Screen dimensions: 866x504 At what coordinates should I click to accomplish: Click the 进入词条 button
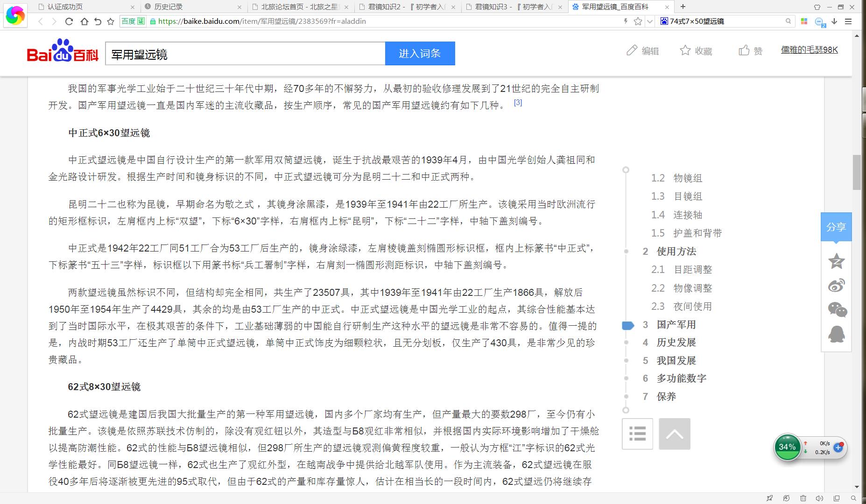[420, 54]
